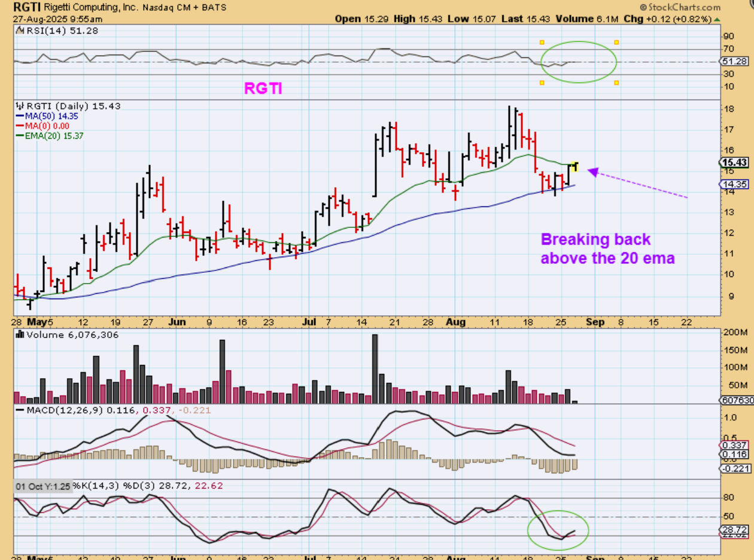Click the '01 Oct Y:1.25' crosshair readout
Image resolution: width=754 pixels, height=560 pixels.
click(42, 486)
